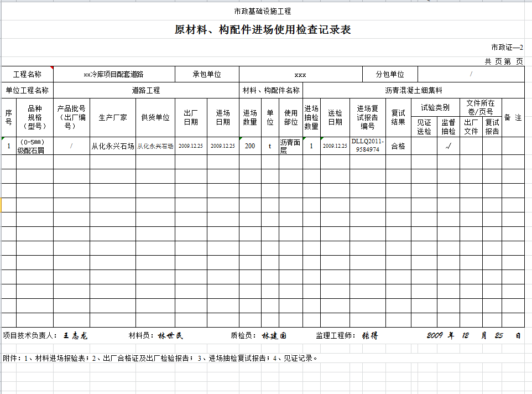Select the 质检员 signature 林建国
The height and width of the screenshot is (394, 532).
[274, 336]
